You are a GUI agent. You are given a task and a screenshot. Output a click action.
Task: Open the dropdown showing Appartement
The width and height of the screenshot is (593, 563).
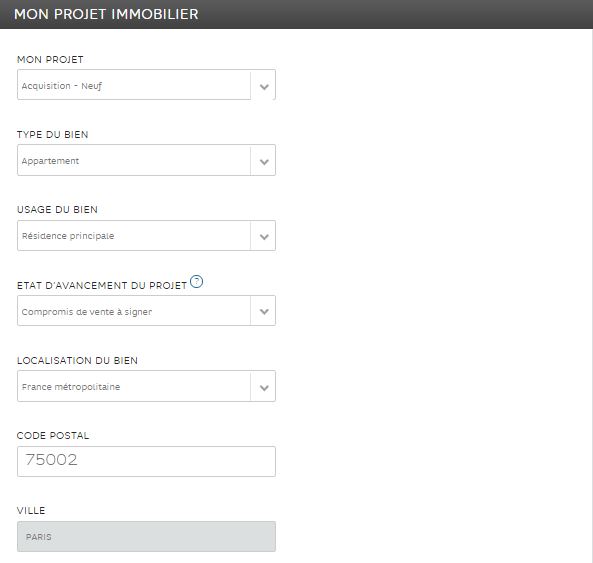(146, 160)
